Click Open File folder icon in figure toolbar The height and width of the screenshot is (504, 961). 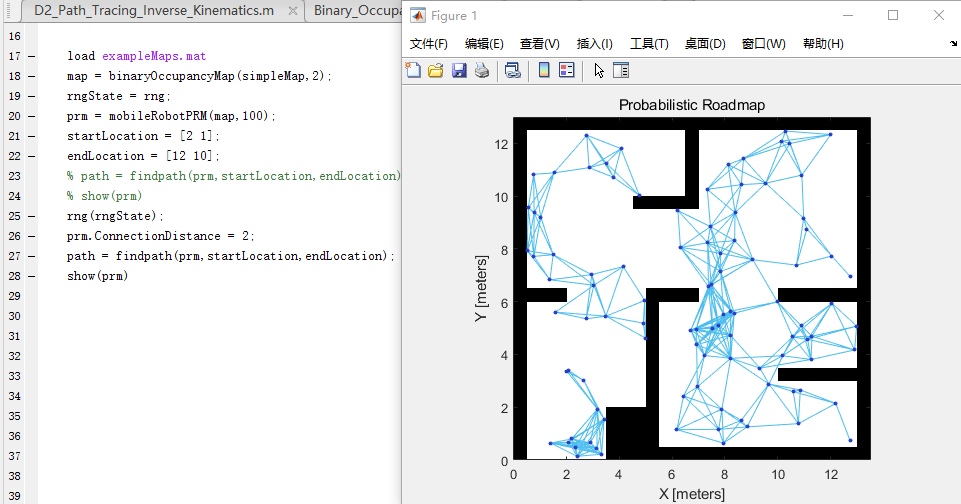(436, 71)
